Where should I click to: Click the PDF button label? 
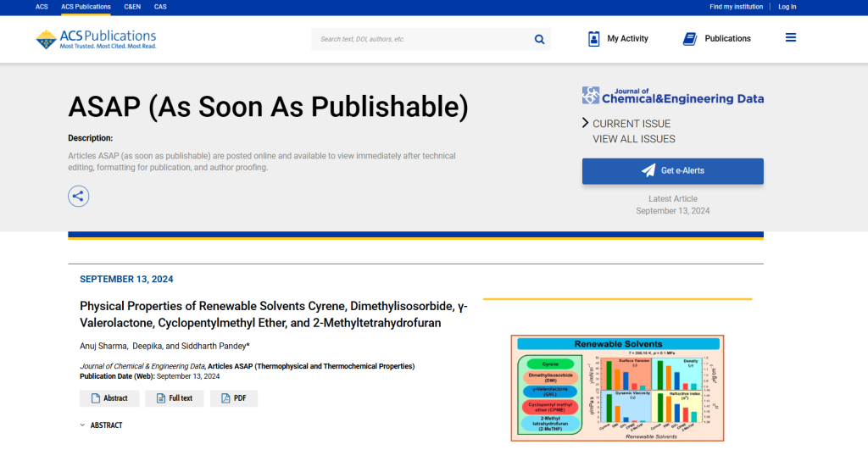pos(240,398)
